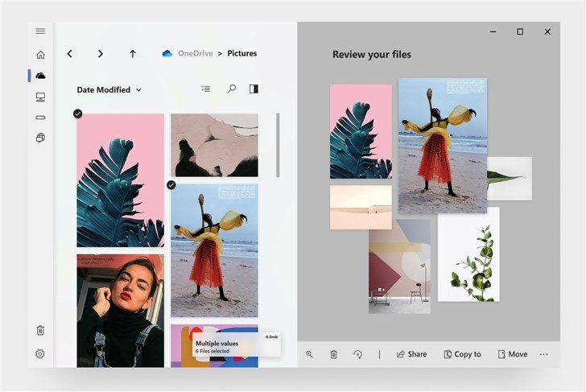Image resolution: width=586 pixels, height=392 pixels.
Task: Delete selected files with trash icon
Action: (x=333, y=354)
